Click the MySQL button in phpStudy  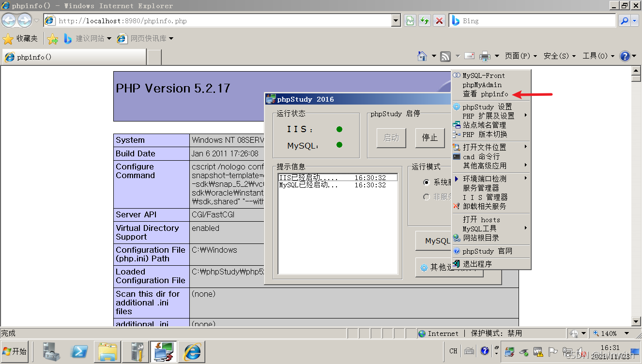tap(433, 241)
